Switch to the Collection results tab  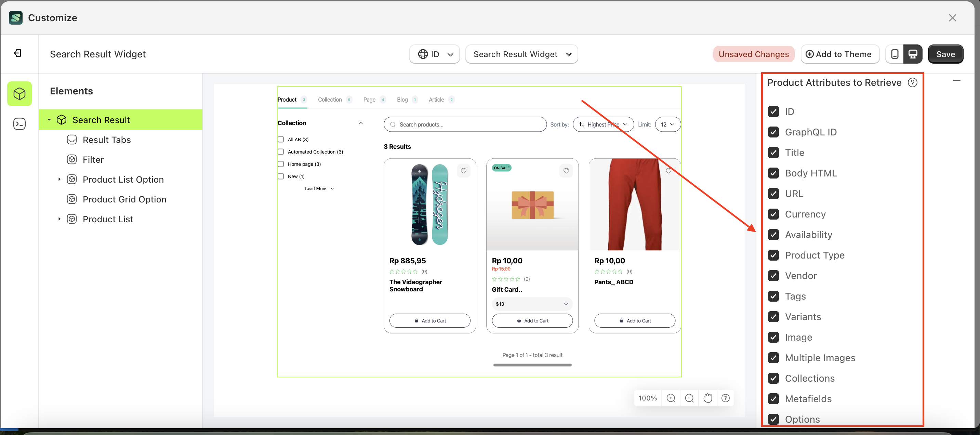[330, 100]
